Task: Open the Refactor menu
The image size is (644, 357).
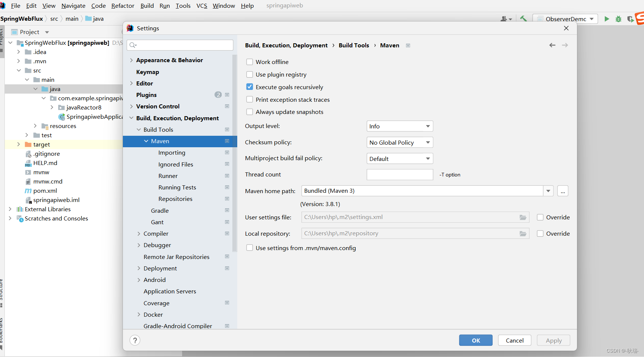Action: (x=123, y=6)
